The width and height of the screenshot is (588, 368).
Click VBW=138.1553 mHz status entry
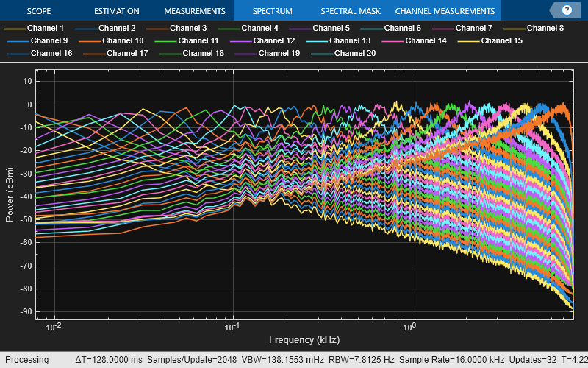pyautogui.click(x=283, y=360)
